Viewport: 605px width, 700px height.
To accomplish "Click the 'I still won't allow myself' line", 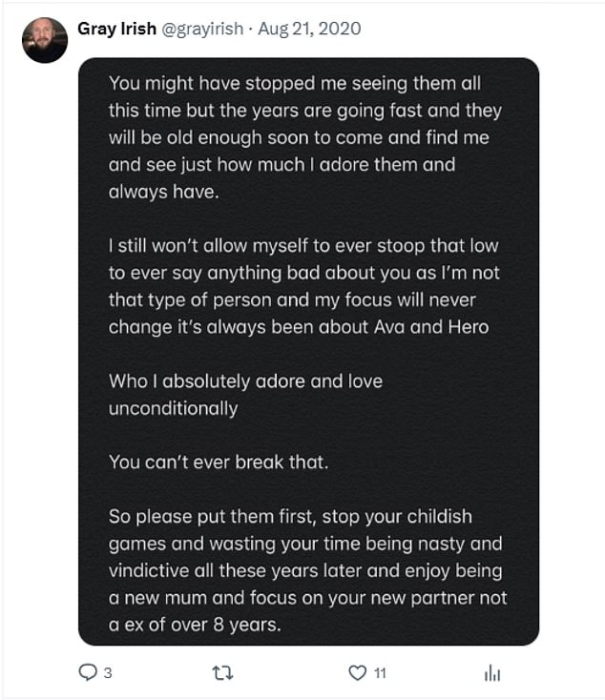I will pos(303,246).
